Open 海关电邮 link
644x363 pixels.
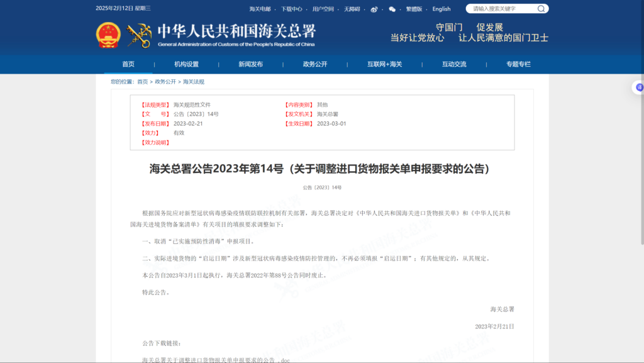click(x=260, y=9)
